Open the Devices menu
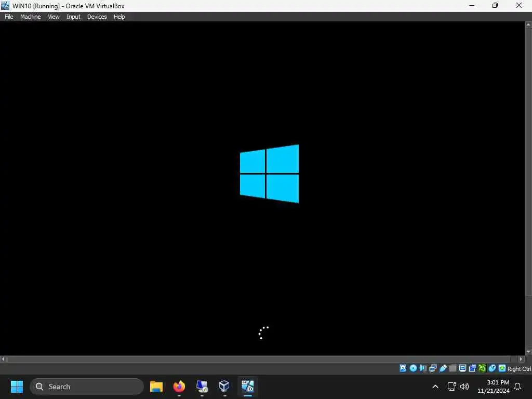Image resolution: width=532 pixels, height=399 pixels. click(97, 17)
